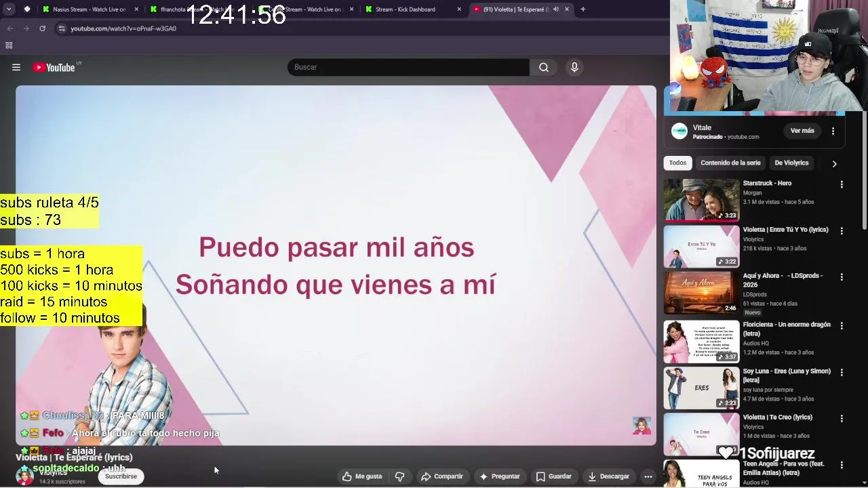Open Entre Tú Y Yo lyrics thumbnail
This screenshot has width=868, height=488.
pyautogui.click(x=701, y=247)
